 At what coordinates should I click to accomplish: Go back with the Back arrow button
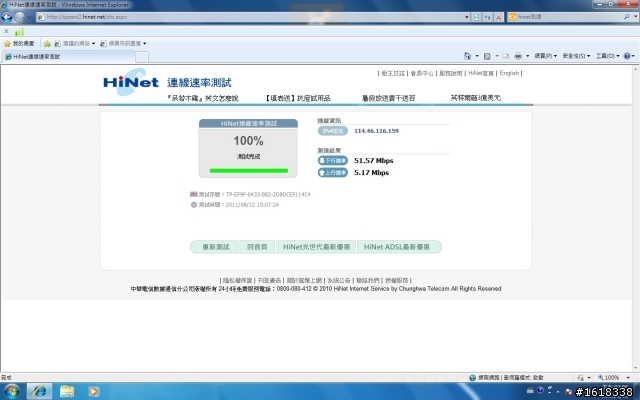7,17
